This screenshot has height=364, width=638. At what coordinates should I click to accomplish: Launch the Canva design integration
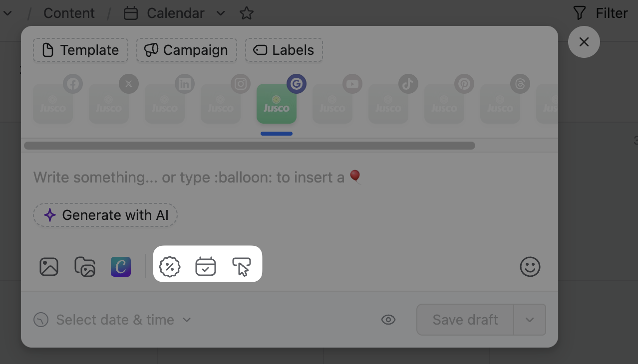pos(121,267)
